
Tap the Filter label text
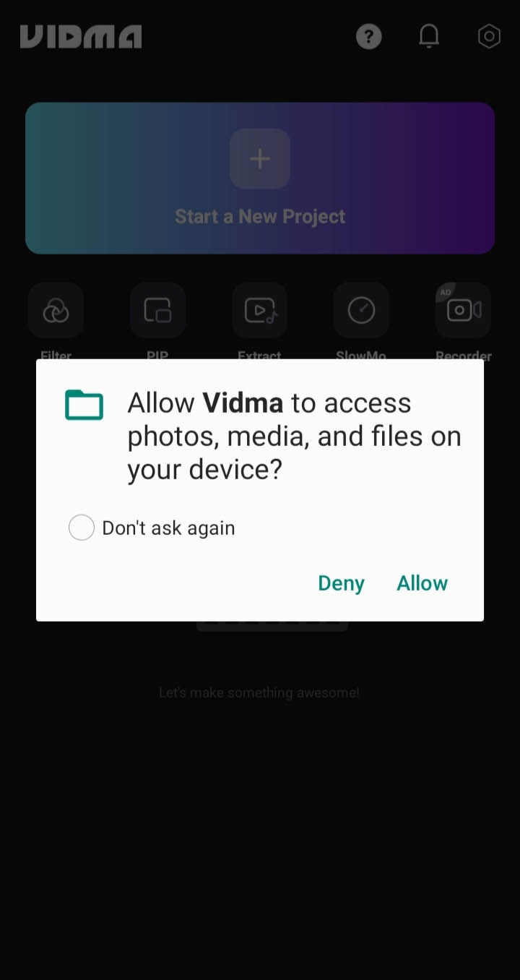tap(56, 356)
